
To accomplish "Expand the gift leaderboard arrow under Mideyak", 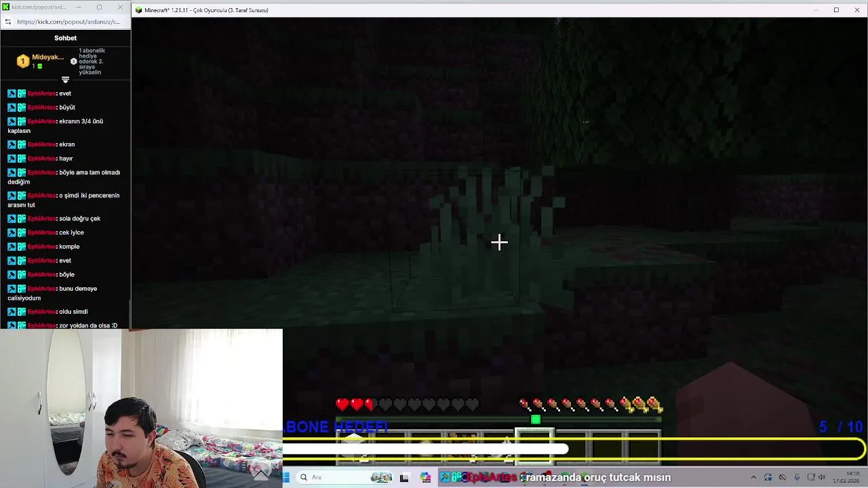I will pos(65,79).
